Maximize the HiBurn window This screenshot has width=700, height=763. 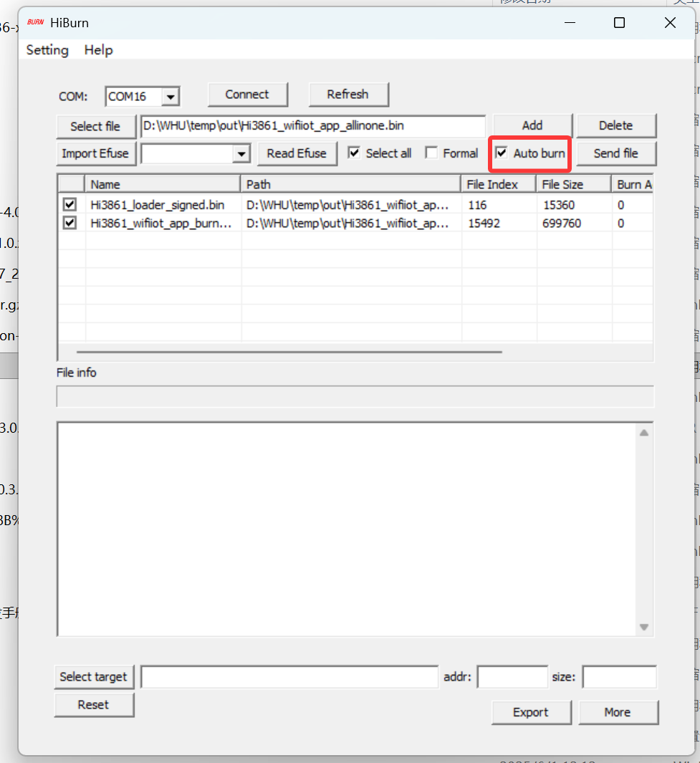coord(619,22)
